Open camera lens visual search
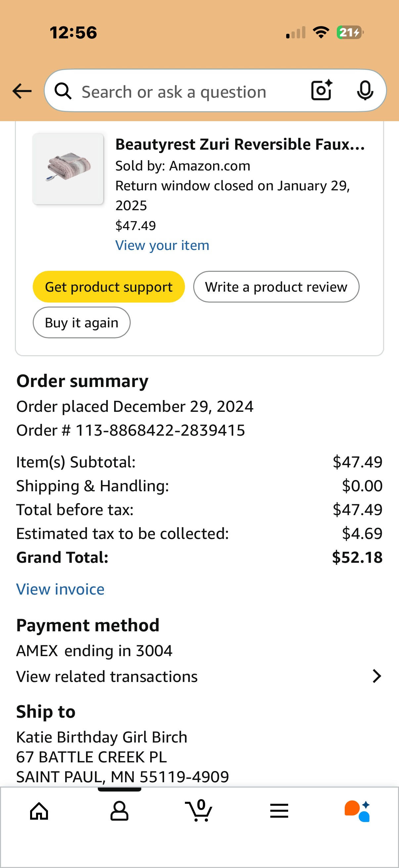This screenshot has height=868, width=399. (322, 90)
